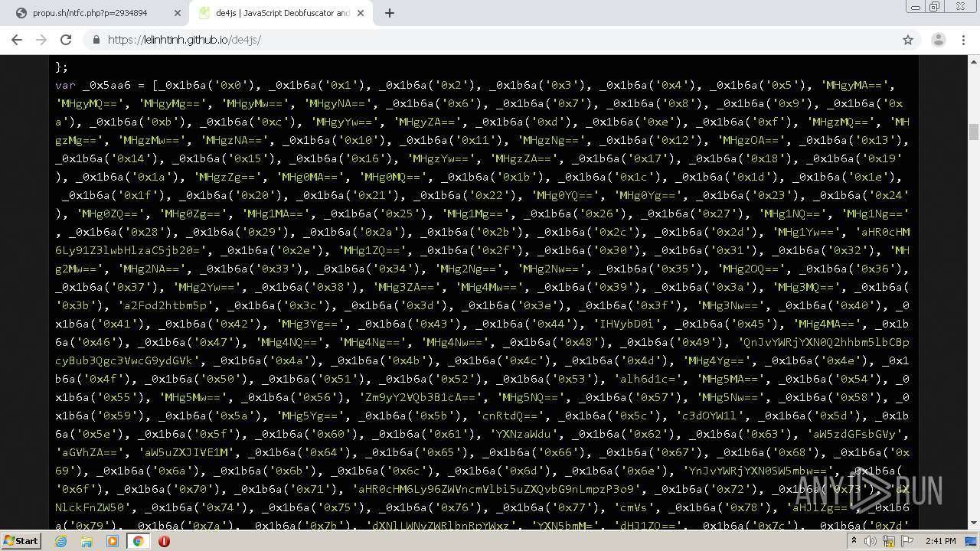Click the page scrollbar up arrow
980x551 pixels.
point(974,60)
